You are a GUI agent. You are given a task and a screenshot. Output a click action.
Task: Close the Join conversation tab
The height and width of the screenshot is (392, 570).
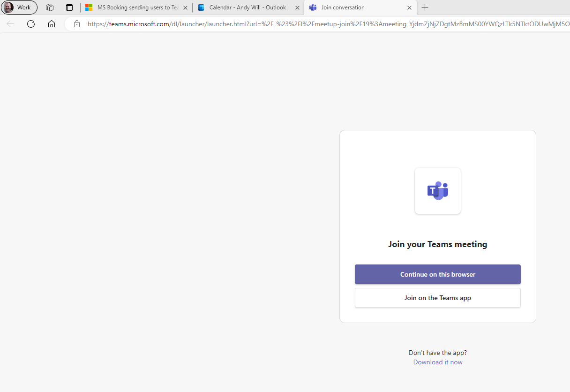click(x=409, y=8)
